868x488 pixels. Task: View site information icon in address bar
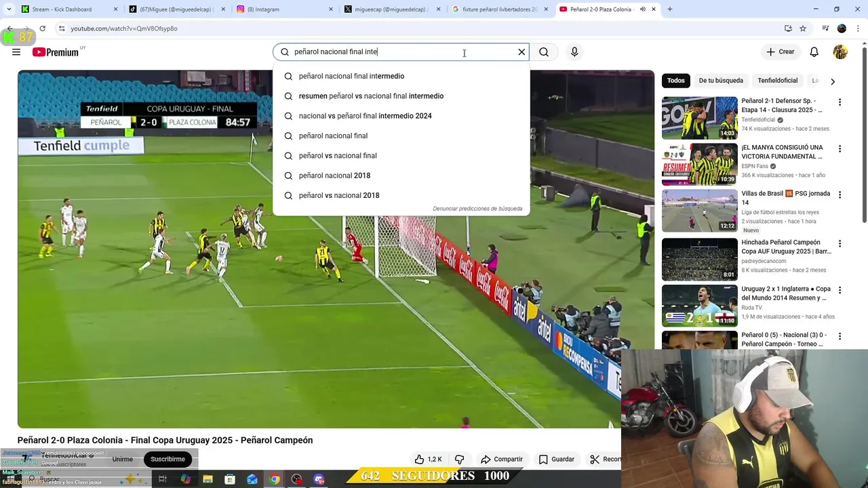(62, 28)
